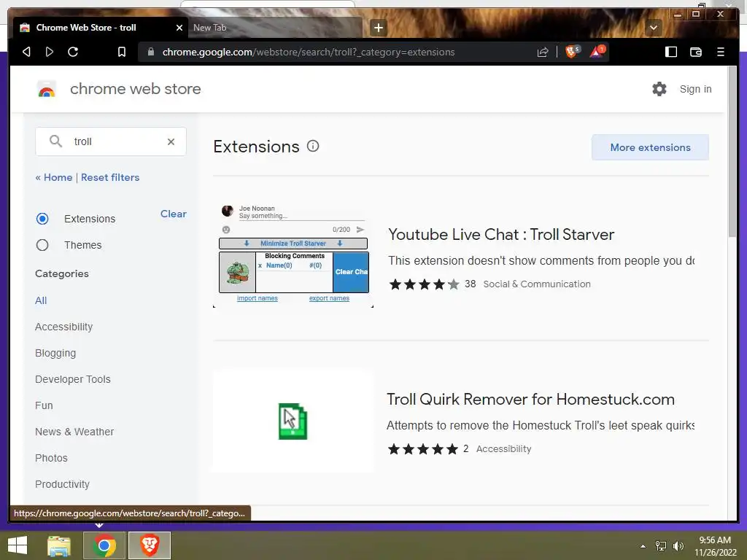Choose the Photos category
Screen dimensions: 747x560
coord(51,458)
